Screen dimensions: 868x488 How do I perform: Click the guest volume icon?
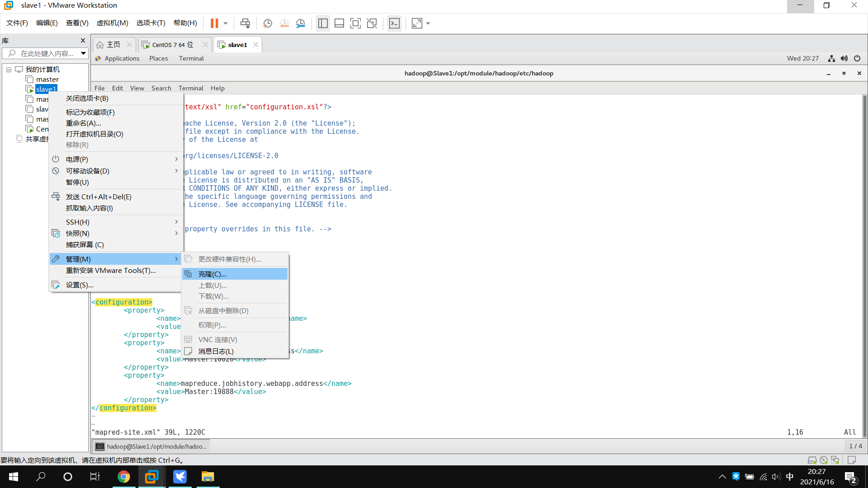click(x=844, y=58)
